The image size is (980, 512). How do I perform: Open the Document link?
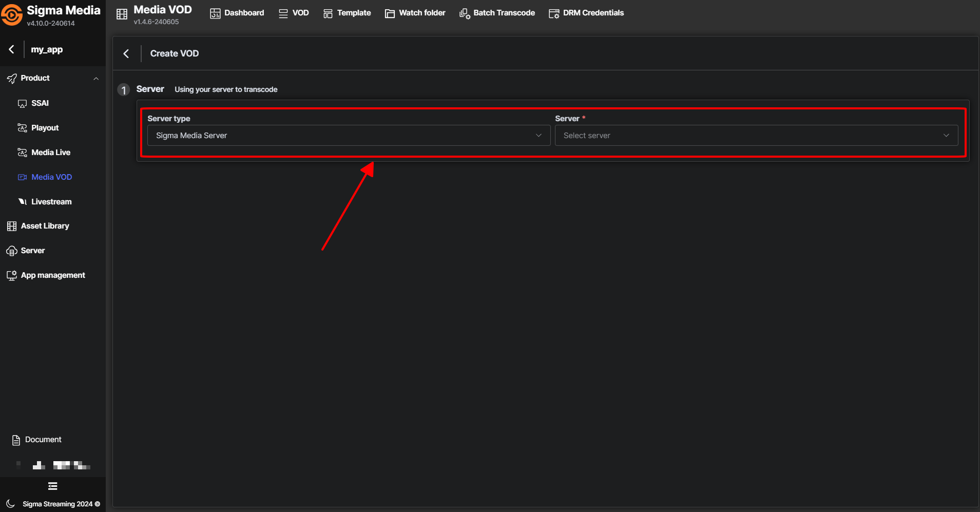point(43,440)
